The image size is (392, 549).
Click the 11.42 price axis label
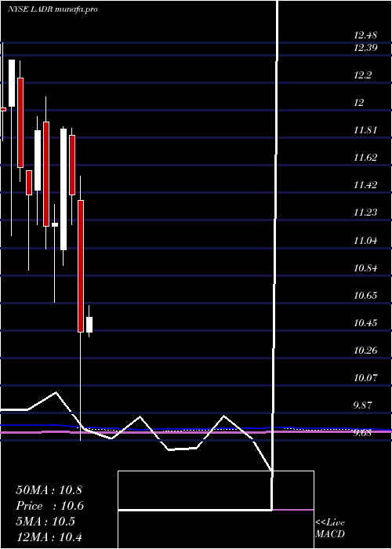365,185
